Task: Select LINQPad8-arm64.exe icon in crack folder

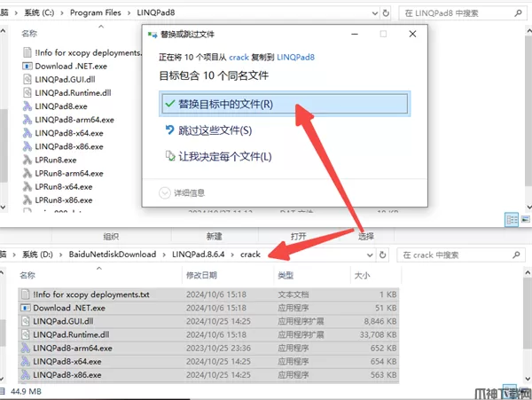Action: pos(26,348)
